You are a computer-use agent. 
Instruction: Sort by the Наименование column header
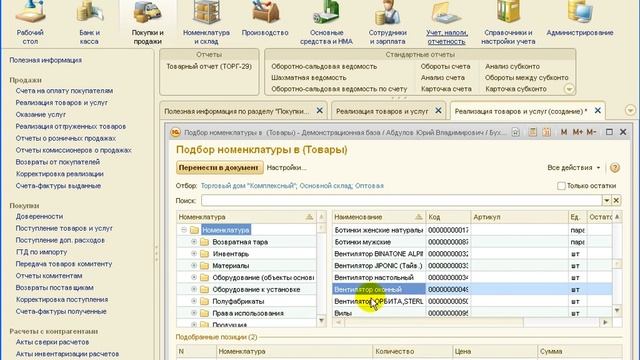[x=378, y=217]
